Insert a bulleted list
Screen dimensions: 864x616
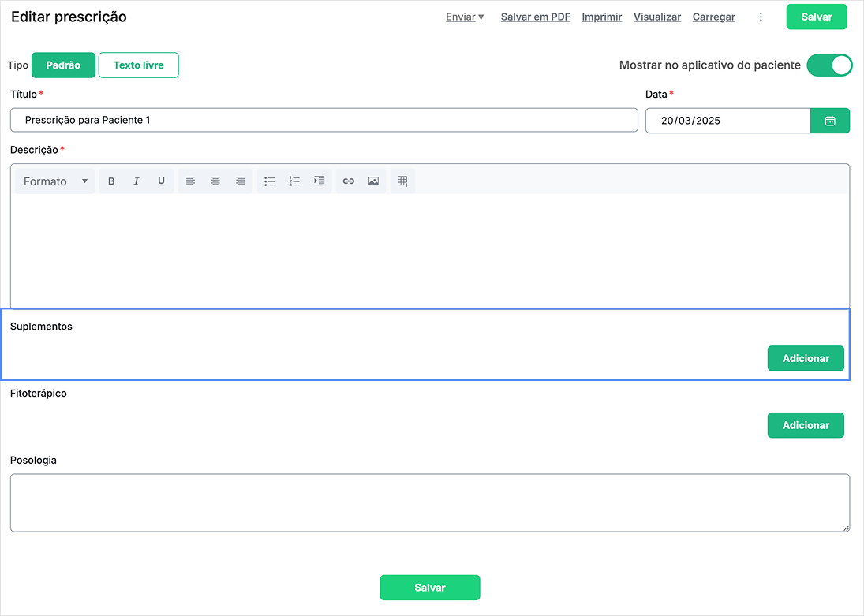click(269, 181)
